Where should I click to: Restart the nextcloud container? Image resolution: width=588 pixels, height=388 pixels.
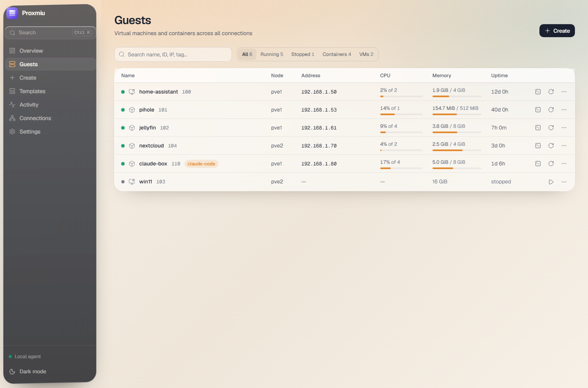tap(551, 146)
